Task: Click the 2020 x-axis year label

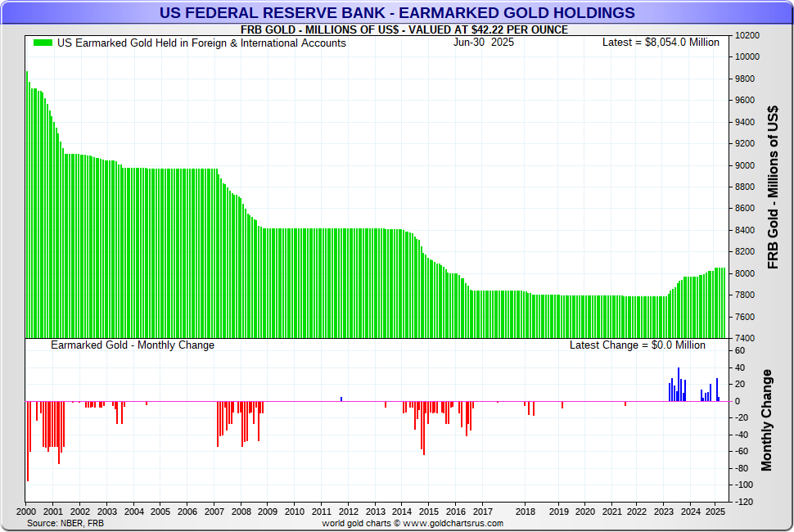Action: [x=585, y=512]
